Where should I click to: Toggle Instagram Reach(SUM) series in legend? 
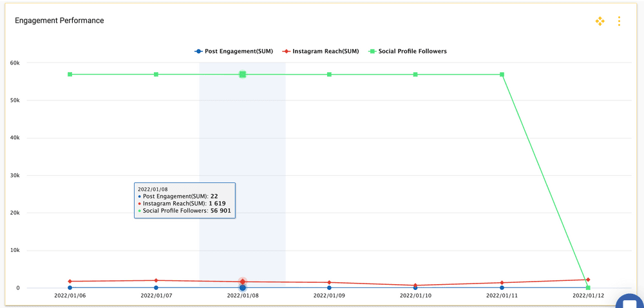pos(321,51)
